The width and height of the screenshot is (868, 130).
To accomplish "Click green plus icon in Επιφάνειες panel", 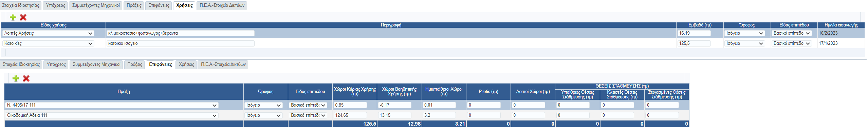I will click(x=16, y=78).
